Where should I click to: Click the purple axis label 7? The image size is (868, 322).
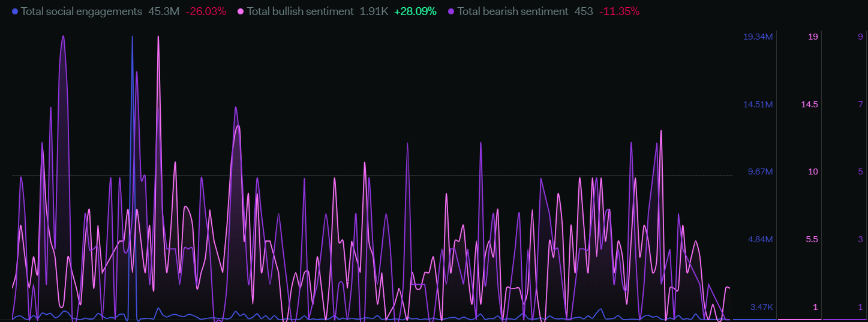click(861, 105)
